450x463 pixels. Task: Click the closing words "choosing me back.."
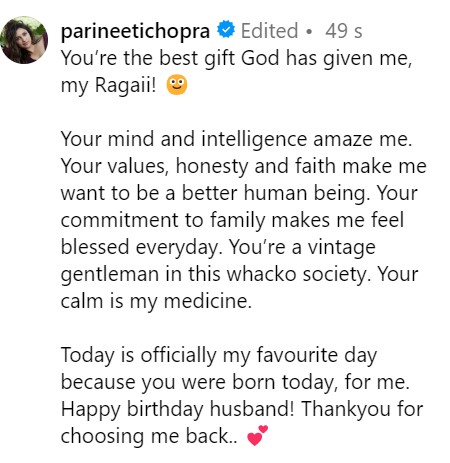pyautogui.click(x=149, y=436)
